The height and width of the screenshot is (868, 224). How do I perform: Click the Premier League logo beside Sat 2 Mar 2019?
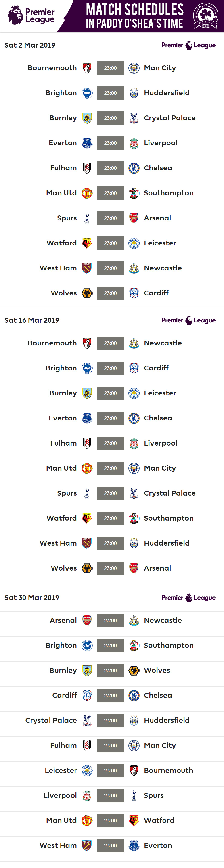188,46
